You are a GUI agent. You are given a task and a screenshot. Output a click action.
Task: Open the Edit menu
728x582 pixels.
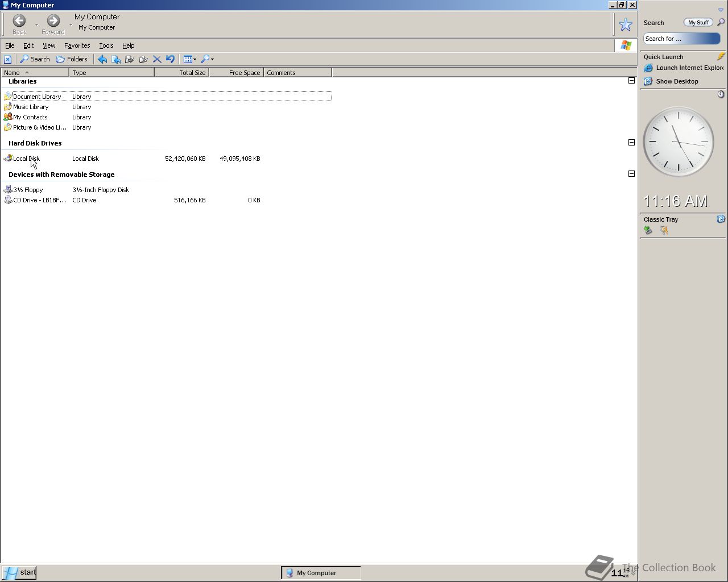[28, 45]
